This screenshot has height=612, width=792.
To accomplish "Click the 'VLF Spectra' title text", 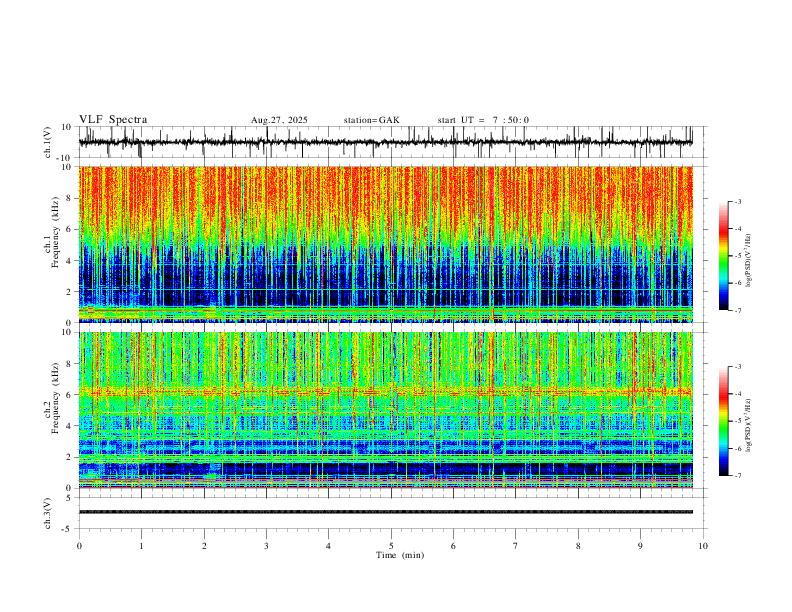I will [113, 120].
